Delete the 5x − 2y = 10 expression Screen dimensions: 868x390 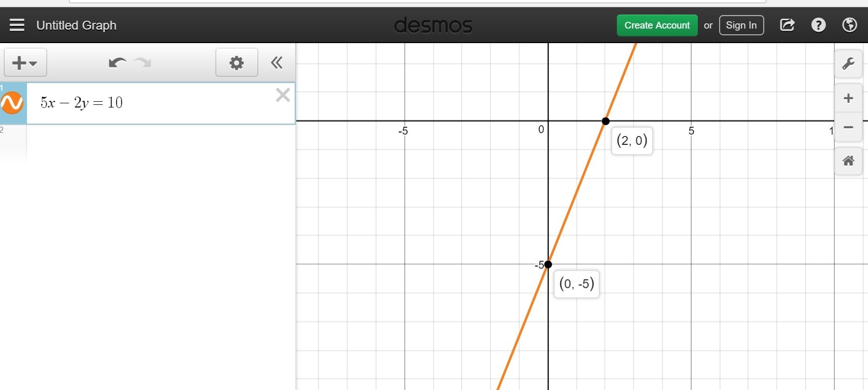[x=283, y=95]
